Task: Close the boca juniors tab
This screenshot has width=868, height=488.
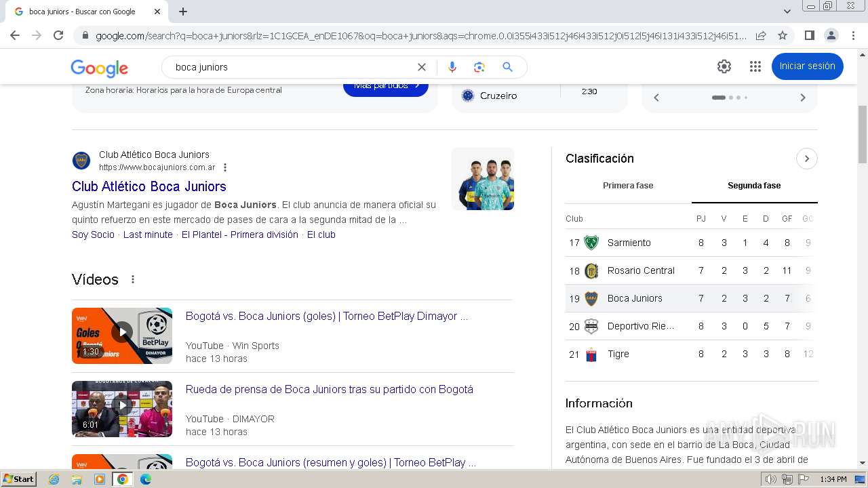Action: coord(157,12)
